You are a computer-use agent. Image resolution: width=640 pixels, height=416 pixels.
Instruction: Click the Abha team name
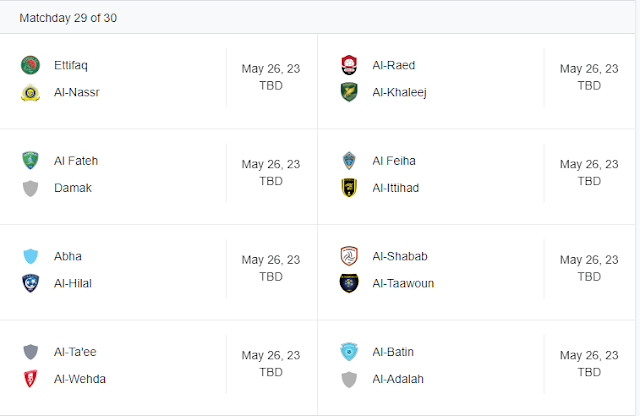(x=68, y=256)
